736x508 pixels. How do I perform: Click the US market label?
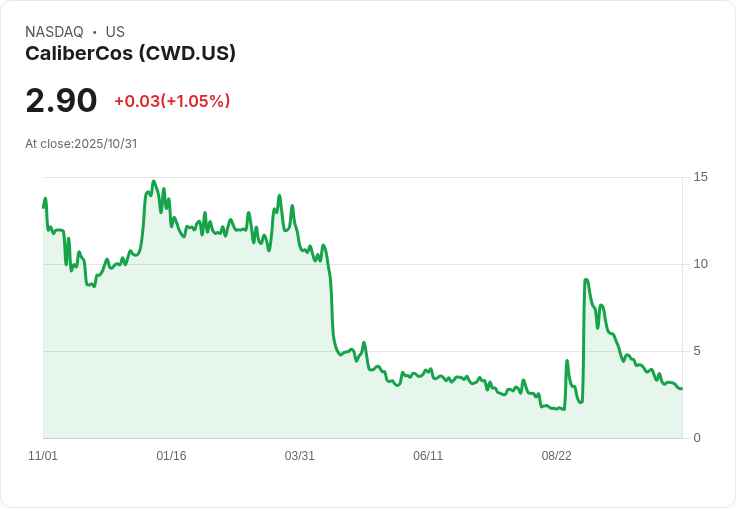coord(115,32)
